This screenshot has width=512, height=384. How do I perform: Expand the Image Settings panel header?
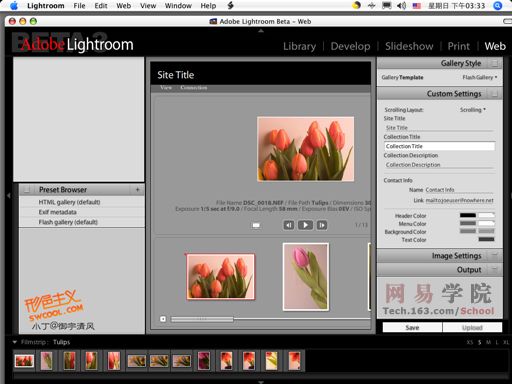[440, 256]
